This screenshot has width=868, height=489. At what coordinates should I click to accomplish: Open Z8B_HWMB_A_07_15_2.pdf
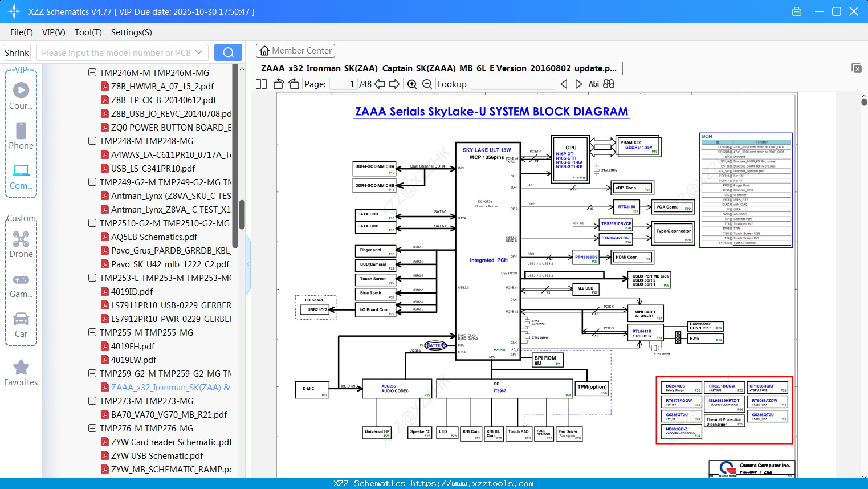tap(162, 86)
